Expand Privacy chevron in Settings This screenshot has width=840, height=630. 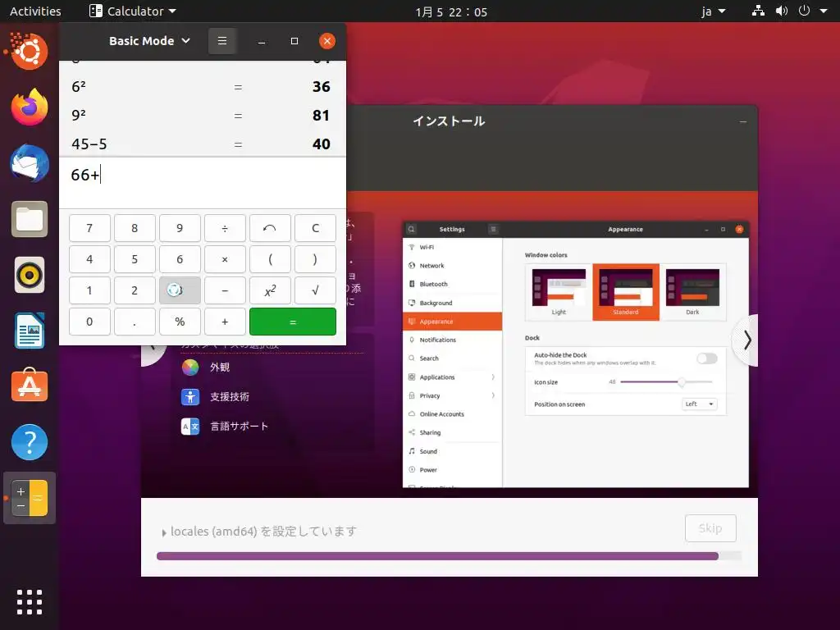pyautogui.click(x=493, y=395)
